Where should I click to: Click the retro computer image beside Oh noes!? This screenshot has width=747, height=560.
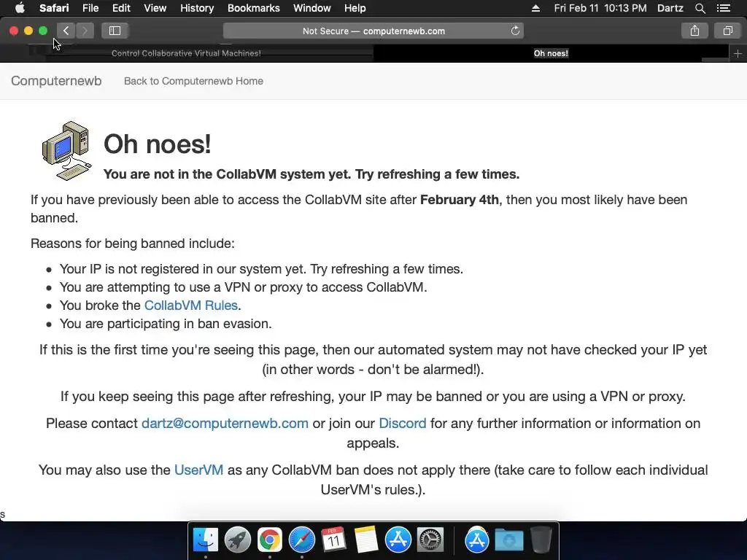[x=66, y=150]
